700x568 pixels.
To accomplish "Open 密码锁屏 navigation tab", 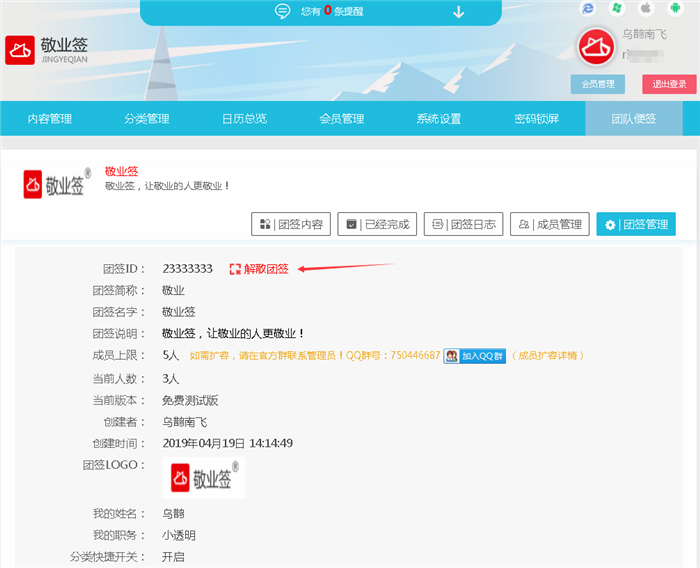I will coord(536,118).
